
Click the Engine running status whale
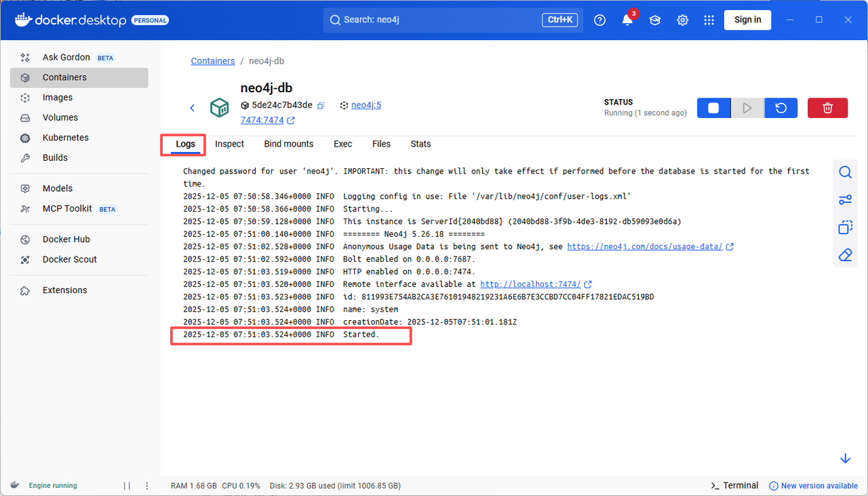(x=15, y=486)
